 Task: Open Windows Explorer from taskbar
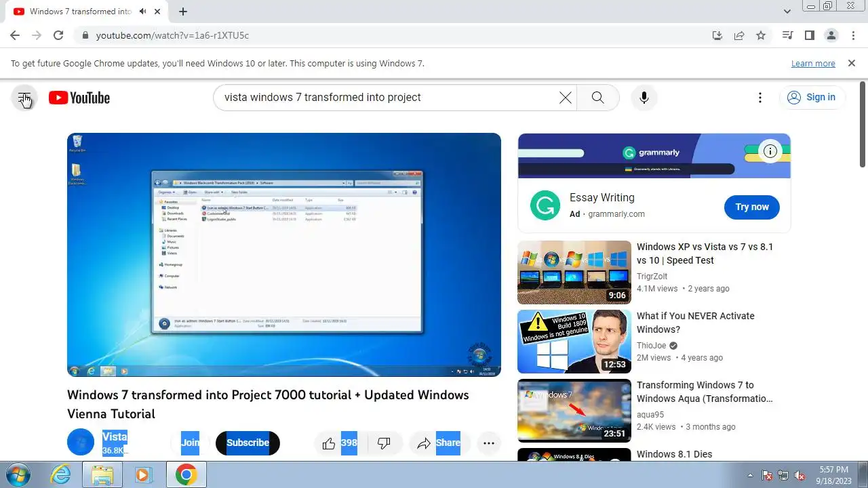pos(102,474)
